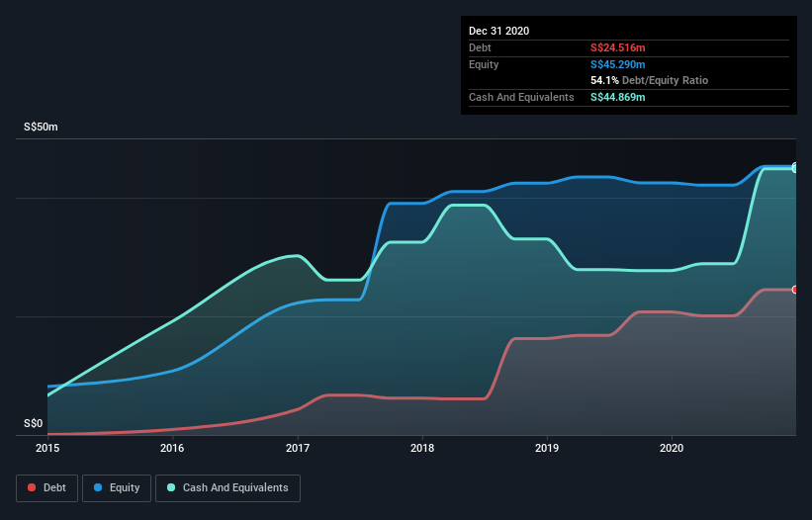Click the S$0 y-axis label
The width and height of the screenshot is (812, 520).
tap(34, 424)
